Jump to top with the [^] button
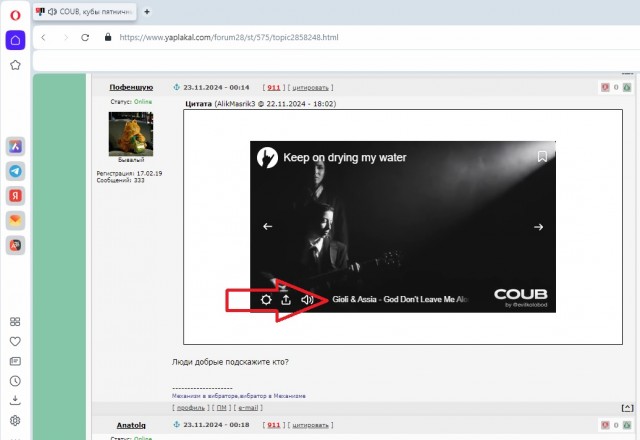The image size is (640, 440). [x=627, y=408]
